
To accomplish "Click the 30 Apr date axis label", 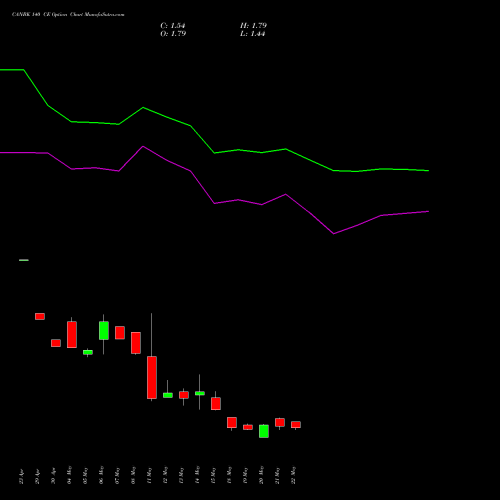I will [x=53, y=476].
